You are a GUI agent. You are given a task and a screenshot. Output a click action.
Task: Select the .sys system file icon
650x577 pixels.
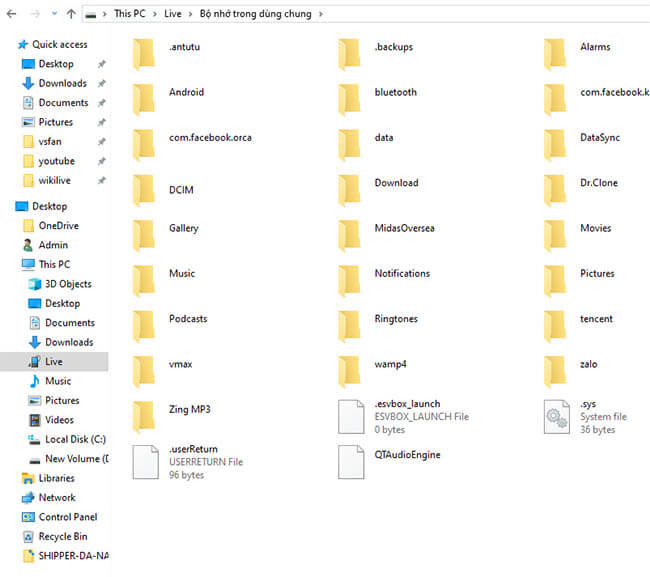click(556, 416)
